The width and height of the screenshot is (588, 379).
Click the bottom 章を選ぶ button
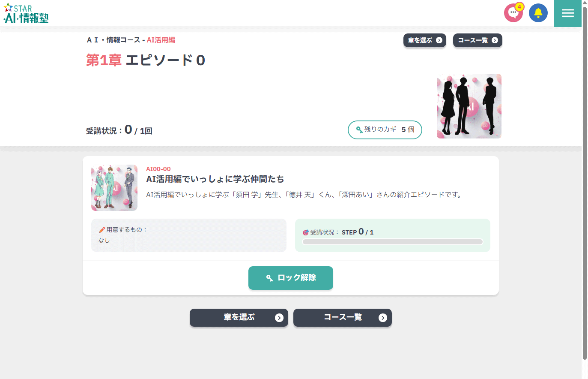pos(239,318)
